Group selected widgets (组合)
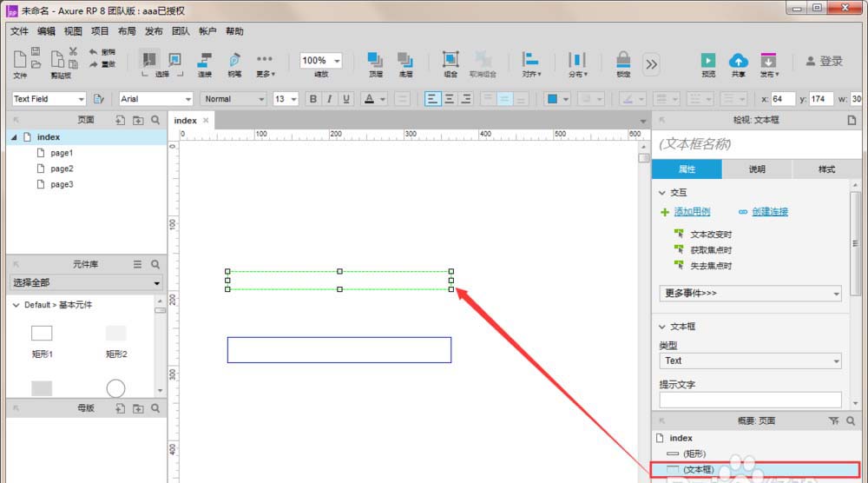This screenshot has height=483, width=868. [x=450, y=63]
